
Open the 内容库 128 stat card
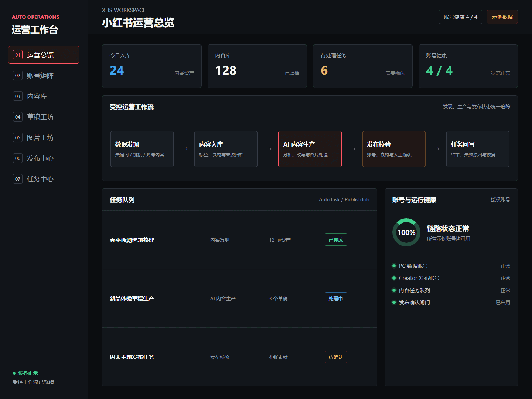click(257, 66)
